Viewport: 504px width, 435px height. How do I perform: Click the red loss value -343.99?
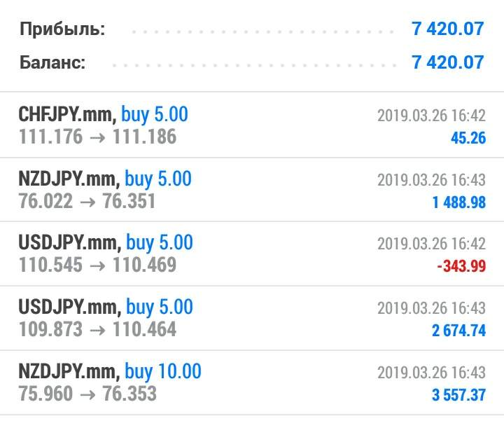tap(461, 267)
